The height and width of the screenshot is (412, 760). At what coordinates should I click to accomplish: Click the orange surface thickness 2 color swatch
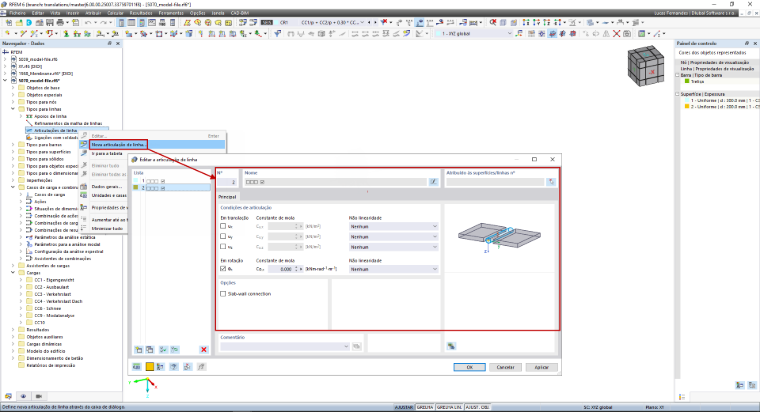pos(687,107)
